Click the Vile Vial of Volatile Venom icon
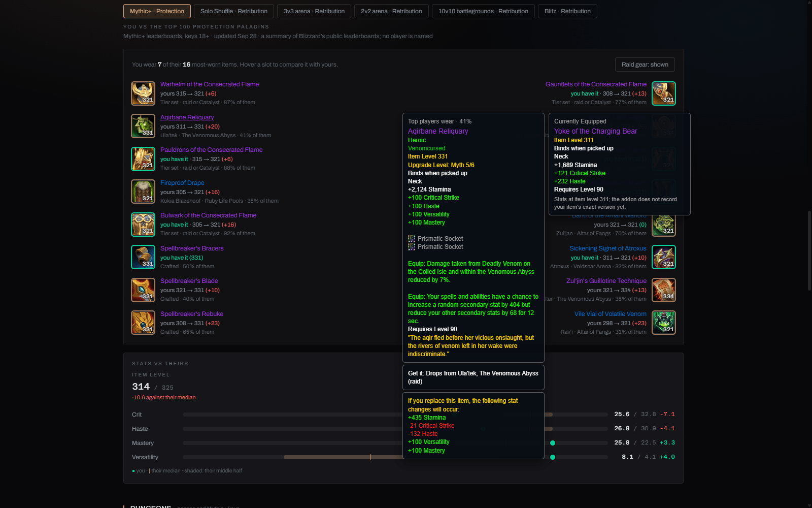The height and width of the screenshot is (508, 812). click(664, 323)
